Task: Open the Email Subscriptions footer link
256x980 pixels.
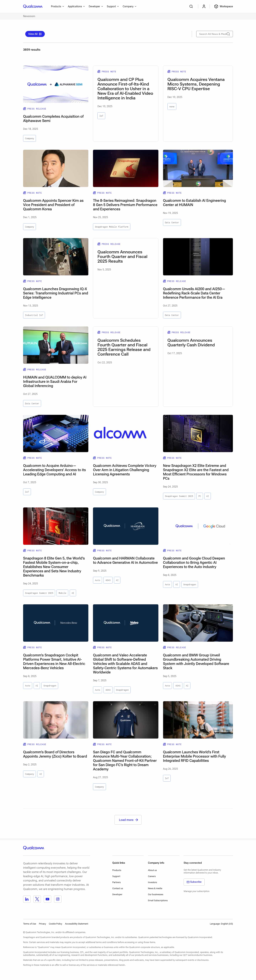Action: (x=158, y=901)
